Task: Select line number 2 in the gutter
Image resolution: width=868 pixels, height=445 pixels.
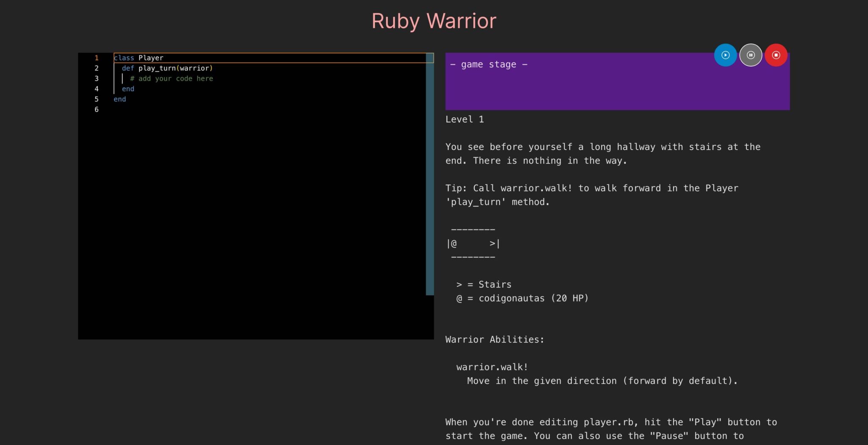Action: 97,68
